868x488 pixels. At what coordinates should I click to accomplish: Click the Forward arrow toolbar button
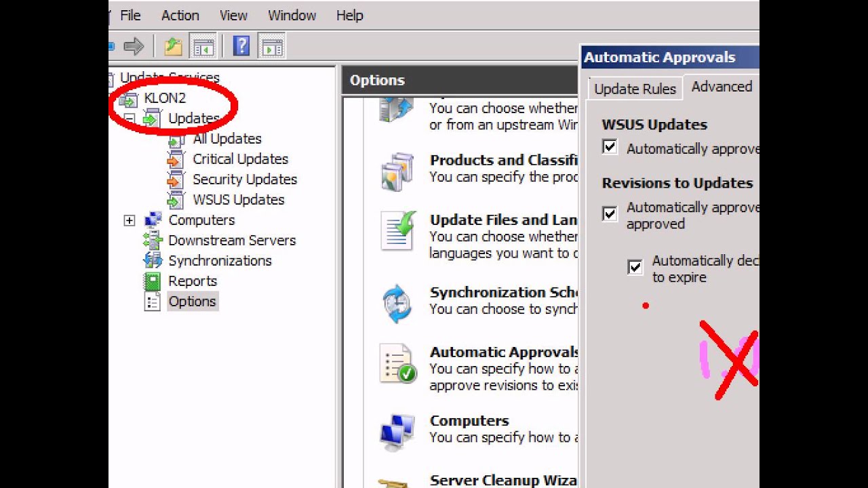click(134, 47)
